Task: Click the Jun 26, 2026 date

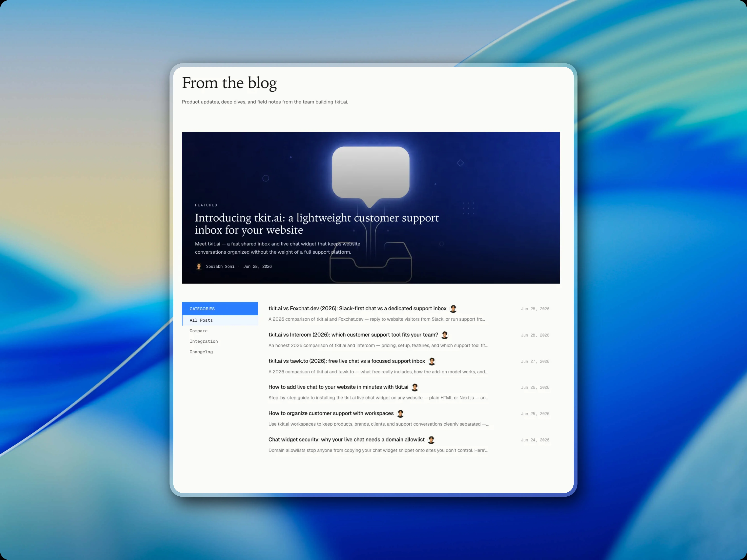Action: point(535,387)
